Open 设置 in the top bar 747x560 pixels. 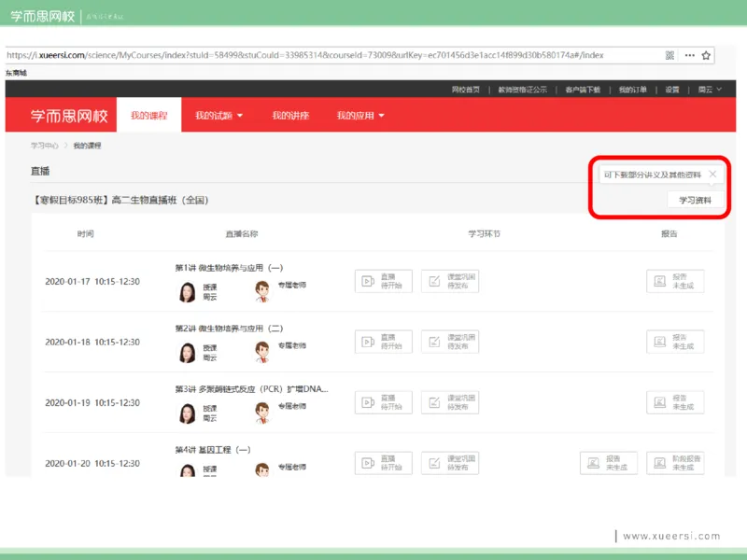point(671,90)
